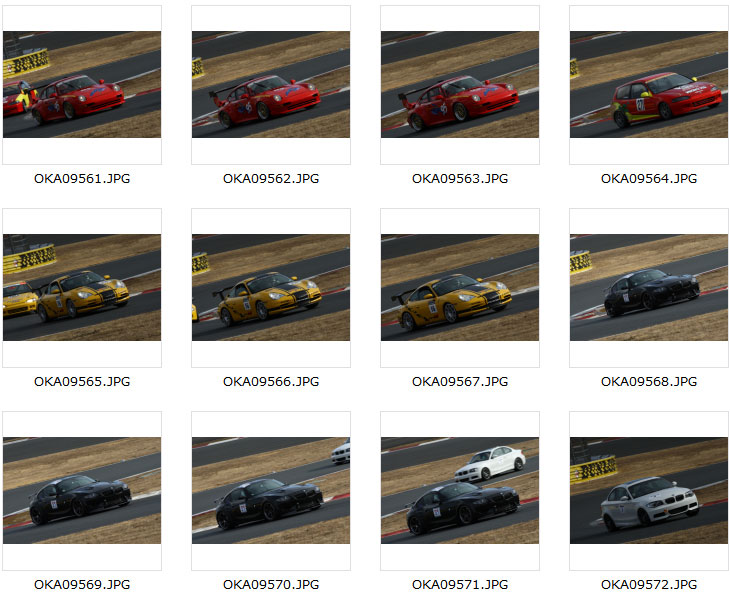This screenshot has height=610, width=730.
Task: Open the OKA09569.JPG thumbnail image
Action: (82, 490)
